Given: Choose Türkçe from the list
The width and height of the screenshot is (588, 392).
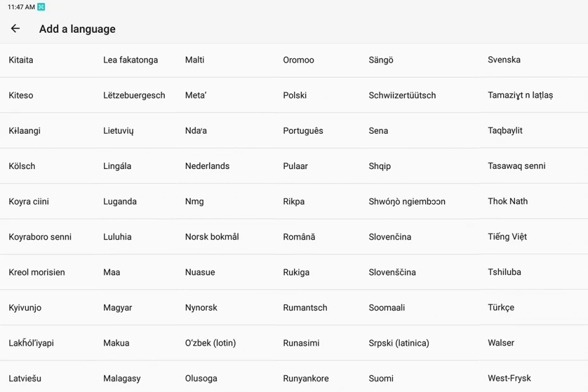Looking at the screenshot, I should point(501,307).
